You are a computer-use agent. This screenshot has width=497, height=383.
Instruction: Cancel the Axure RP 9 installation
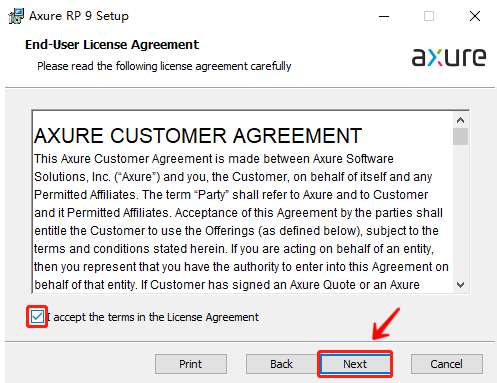[446, 364]
